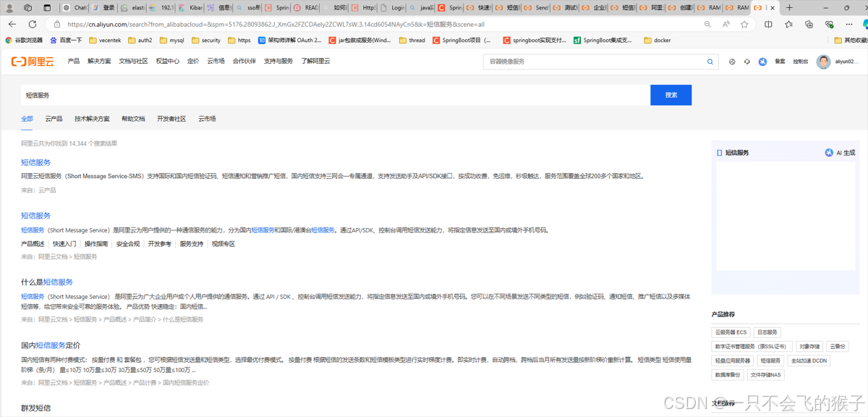Click the 日志服务 product tag
Image resolution: width=868 pixels, height=417 pixels.
[x=767, y=332]
